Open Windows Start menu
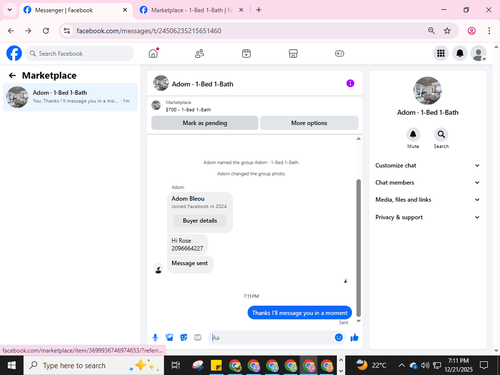This screenshot has height=375, width=500. (x=12, y=366)
